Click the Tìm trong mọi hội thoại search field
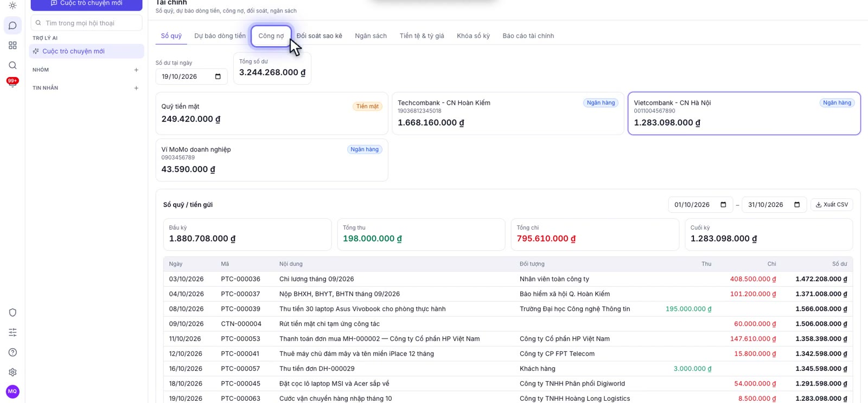This screenshot has height=403, width=868. 87,23
